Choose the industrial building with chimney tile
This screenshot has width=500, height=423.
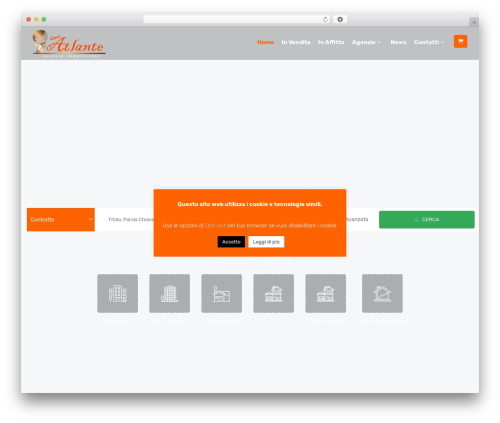pos(221,293)
